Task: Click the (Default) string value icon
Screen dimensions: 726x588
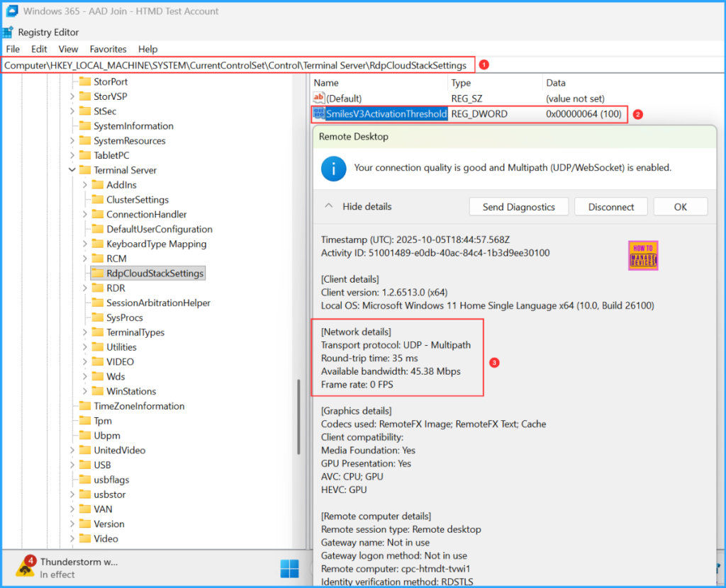Action: pos(319,98)
